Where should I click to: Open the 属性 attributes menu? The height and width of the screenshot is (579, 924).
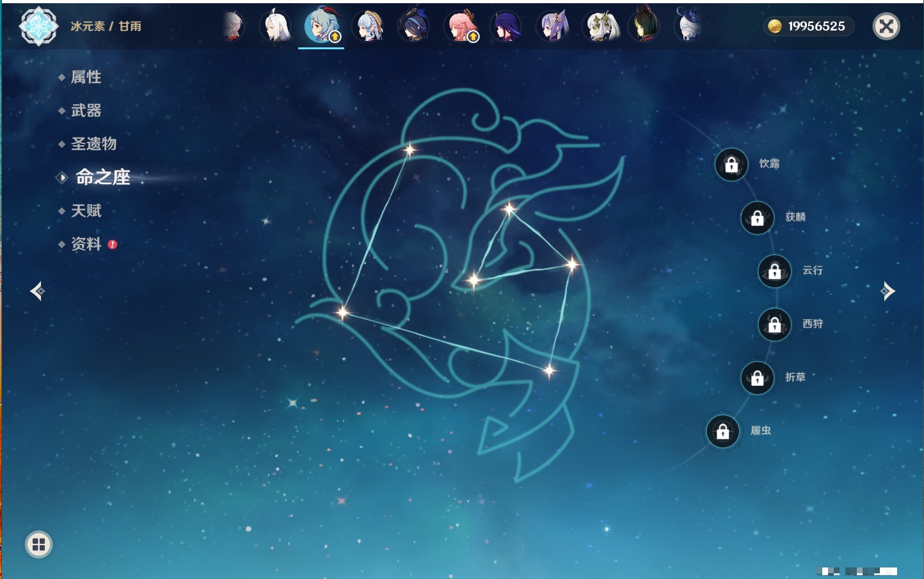tap(86, 77)
